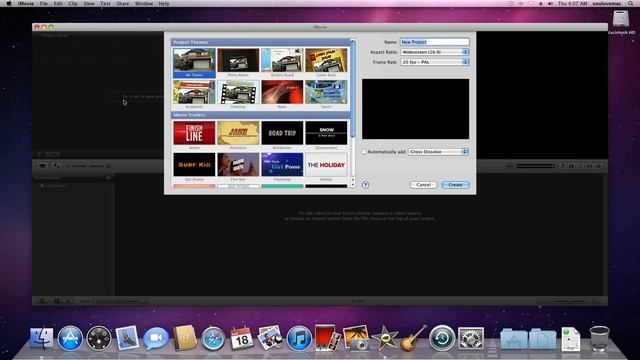Select the Surf Kid epic drama trailer
The image size is (640, 360).
194,167
